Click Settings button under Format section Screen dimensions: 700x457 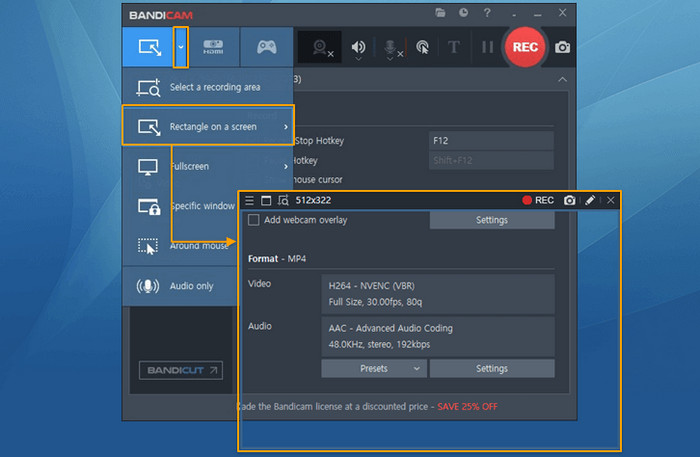pos(491,368)
